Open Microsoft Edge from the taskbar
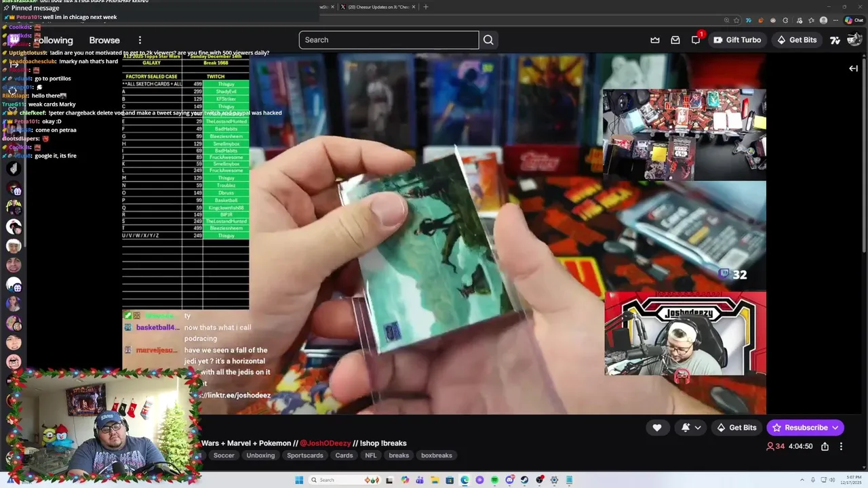Image resolution: width=868 pixels, height=488 pixels. 465,480
